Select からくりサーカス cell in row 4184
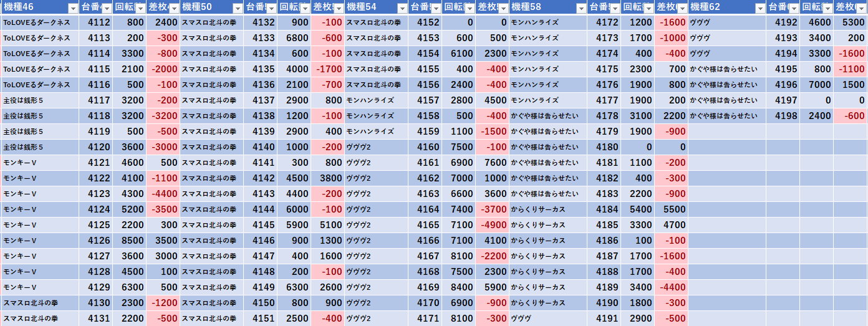868x326 pixels. click(x=549, y=209)
